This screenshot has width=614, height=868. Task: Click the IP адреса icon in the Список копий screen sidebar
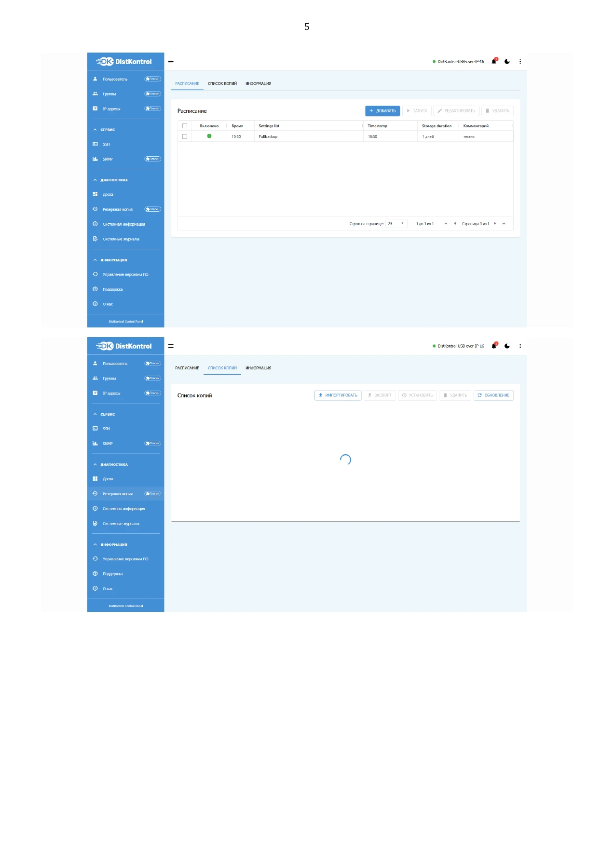click(95, 393)
